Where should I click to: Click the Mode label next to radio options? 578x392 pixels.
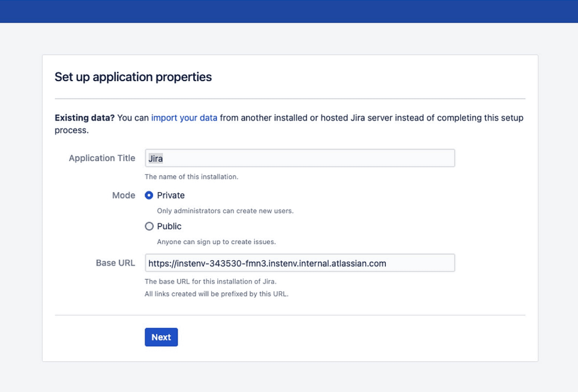[x=123, y=195]
